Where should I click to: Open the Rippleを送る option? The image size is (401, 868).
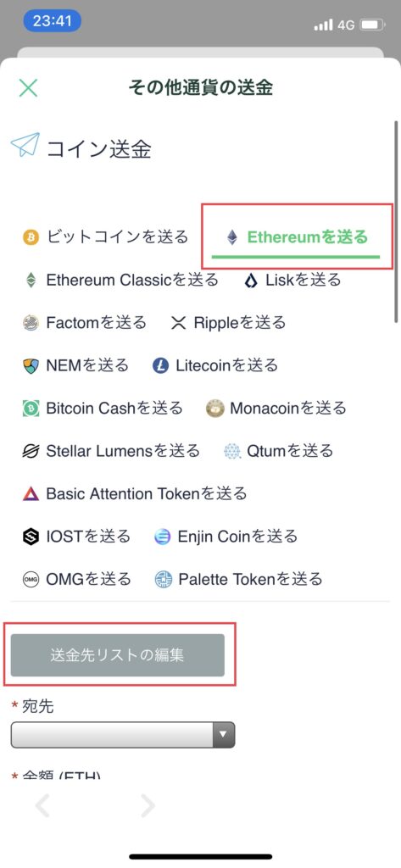pyautogui.click(x=228, y=323)
